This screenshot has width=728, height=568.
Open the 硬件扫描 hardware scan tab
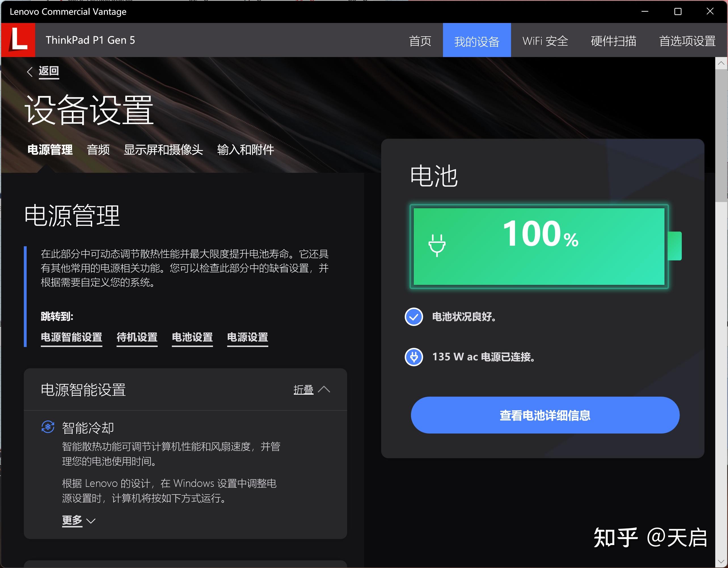[x=613, y=41]
